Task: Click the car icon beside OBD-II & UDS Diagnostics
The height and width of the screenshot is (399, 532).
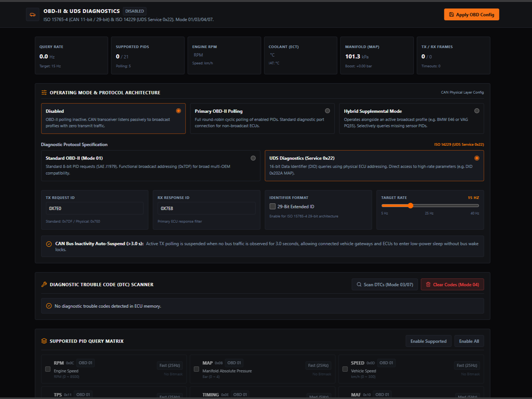Action: tap(33, 15)
